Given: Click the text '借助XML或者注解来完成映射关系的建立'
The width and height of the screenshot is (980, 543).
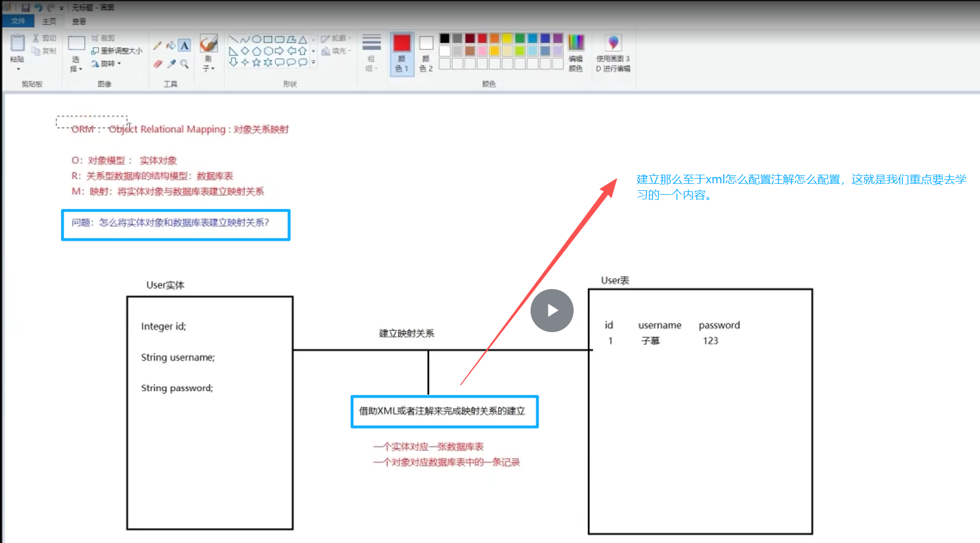Looking at the screenshot, I should 442,411.
